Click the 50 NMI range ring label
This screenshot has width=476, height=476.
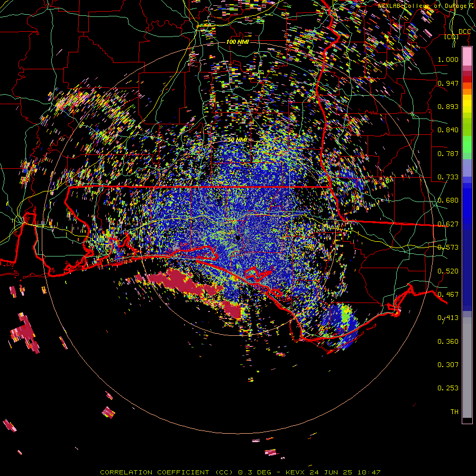(237, 140)
